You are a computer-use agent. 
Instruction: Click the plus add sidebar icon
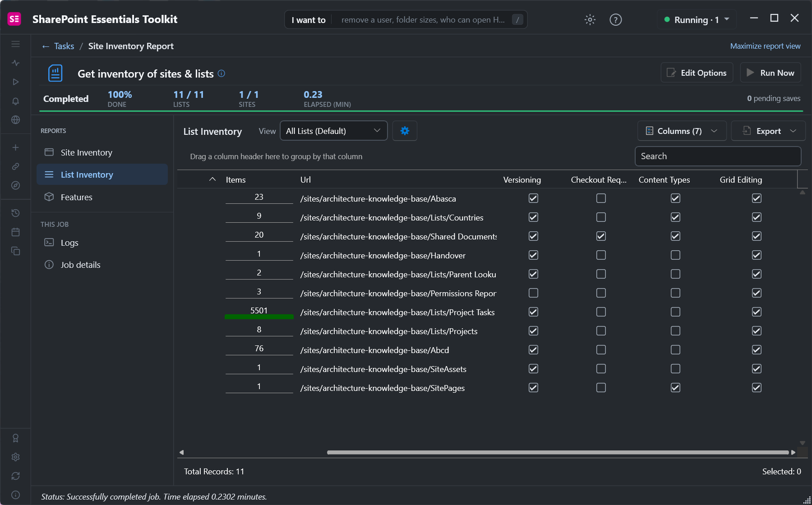point(15,147)
